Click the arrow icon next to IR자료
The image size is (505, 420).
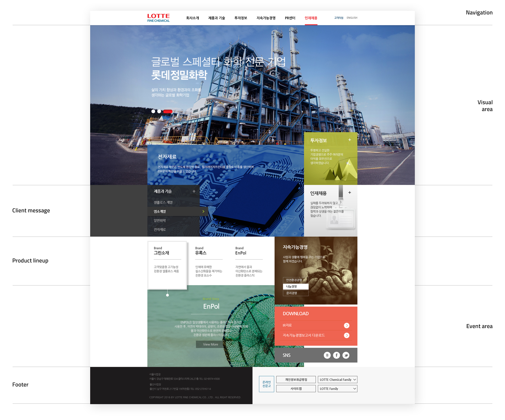click(347, 326)
